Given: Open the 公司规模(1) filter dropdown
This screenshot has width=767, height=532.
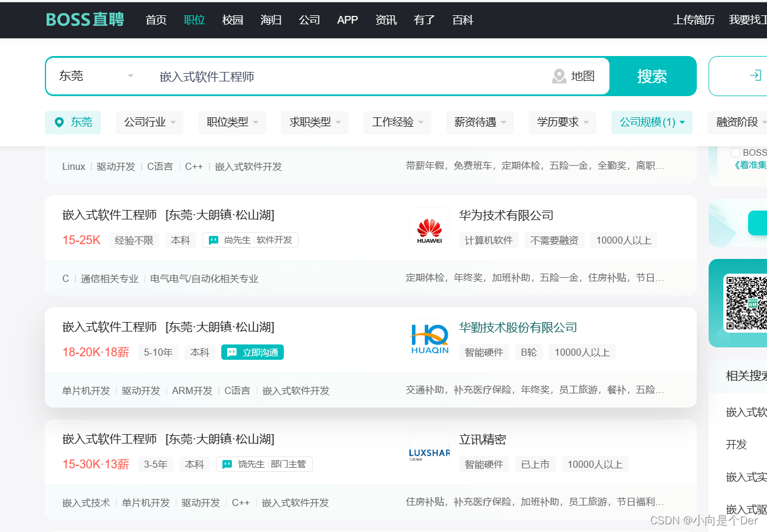Looking at the screenshot, I should (652, 122).
